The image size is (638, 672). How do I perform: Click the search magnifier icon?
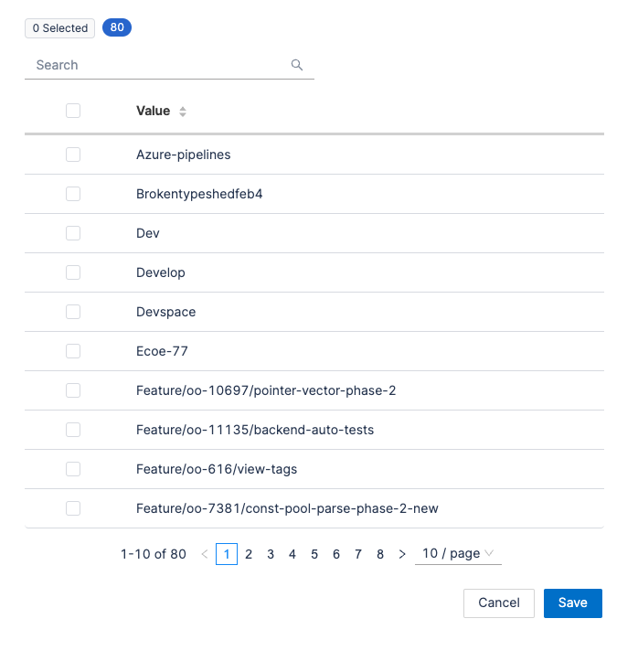click(x=296, y=65)
